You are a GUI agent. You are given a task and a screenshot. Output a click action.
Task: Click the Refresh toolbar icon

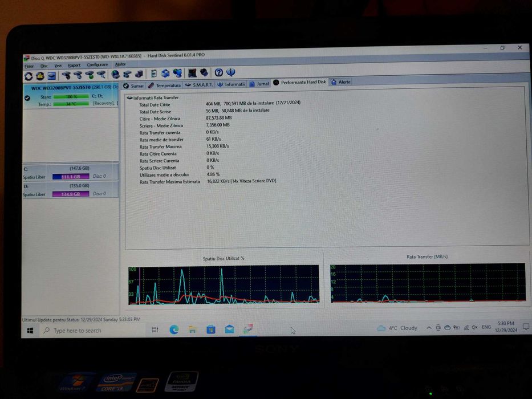point(29,76)
